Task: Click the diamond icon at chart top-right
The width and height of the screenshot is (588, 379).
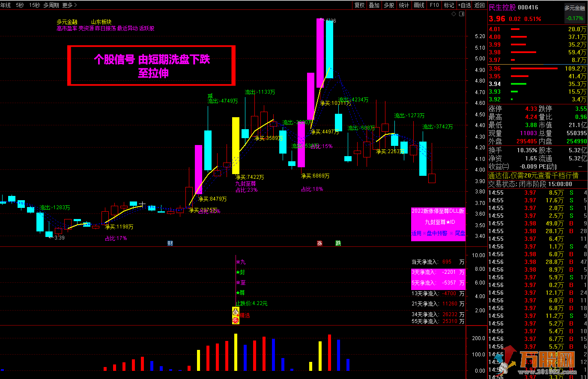Action: [454, 14]
